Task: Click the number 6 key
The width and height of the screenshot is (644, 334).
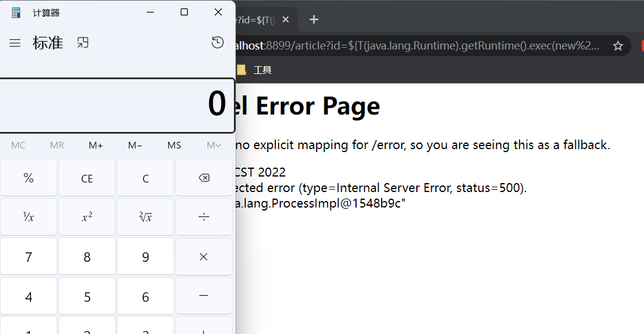Action: (x=145, y=296)
